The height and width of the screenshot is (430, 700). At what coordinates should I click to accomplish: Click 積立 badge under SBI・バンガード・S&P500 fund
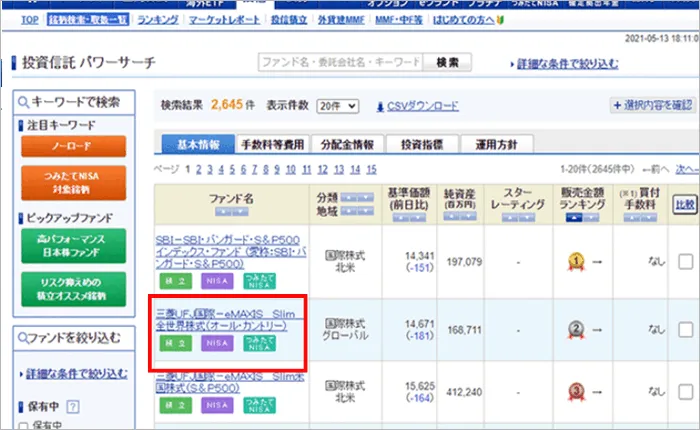point(176,281)
